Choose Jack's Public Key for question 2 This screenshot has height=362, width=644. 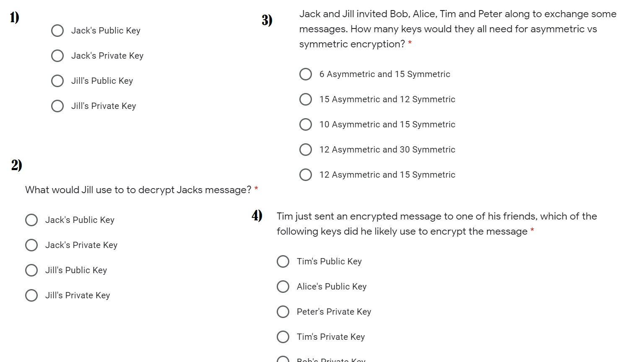click(x=31, y=220)
